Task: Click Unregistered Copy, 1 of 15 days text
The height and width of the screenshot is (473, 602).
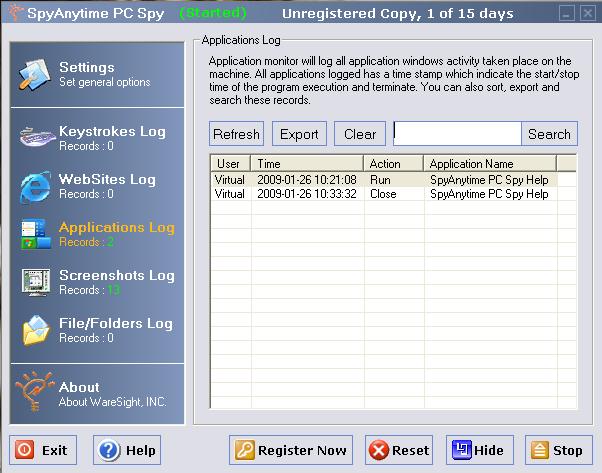Action: tap(397, 14)
